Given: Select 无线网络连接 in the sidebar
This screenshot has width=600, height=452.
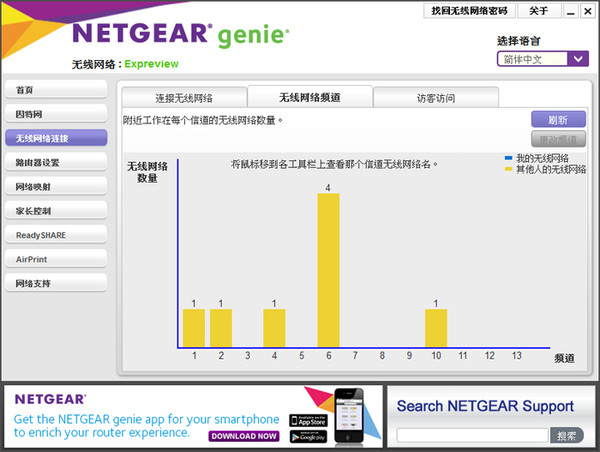Looking at the screenshot, I should coord(56,138).
